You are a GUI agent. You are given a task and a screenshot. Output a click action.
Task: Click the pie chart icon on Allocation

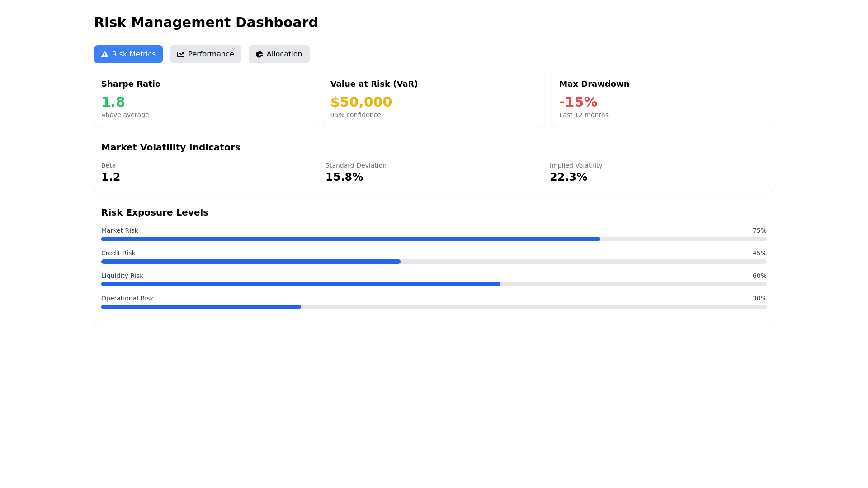259,54
